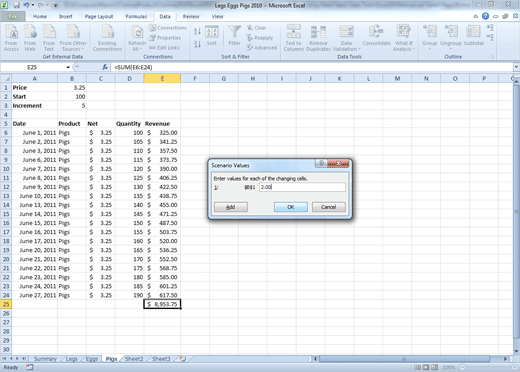Click the From Web import icon

(30, 38)
